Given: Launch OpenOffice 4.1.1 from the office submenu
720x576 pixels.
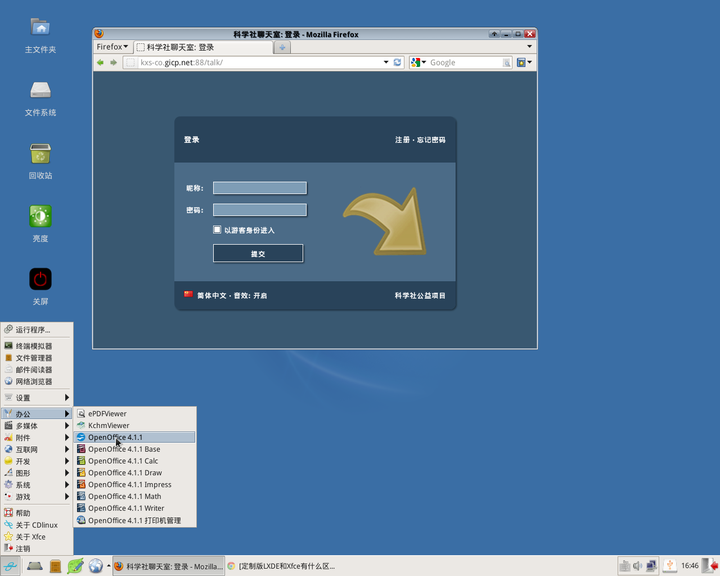Looking at the screenshot, I should 135,437.
